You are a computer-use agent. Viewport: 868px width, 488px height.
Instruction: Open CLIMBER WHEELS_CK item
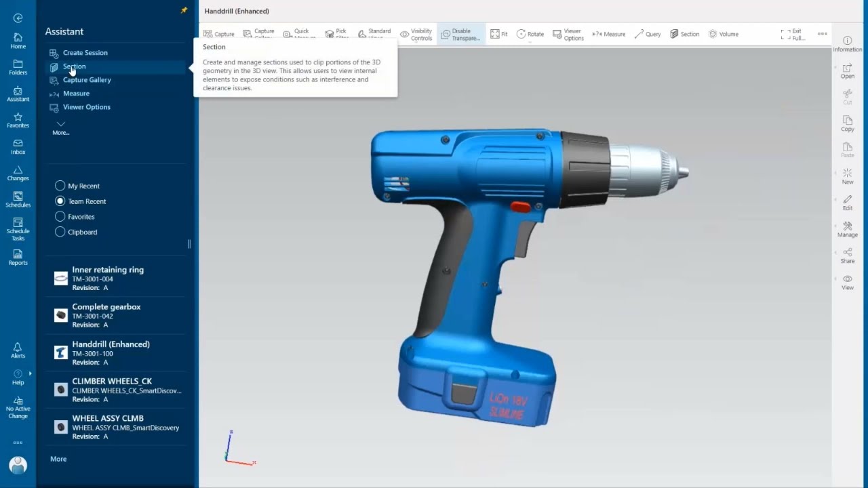(x=115, y=390)
